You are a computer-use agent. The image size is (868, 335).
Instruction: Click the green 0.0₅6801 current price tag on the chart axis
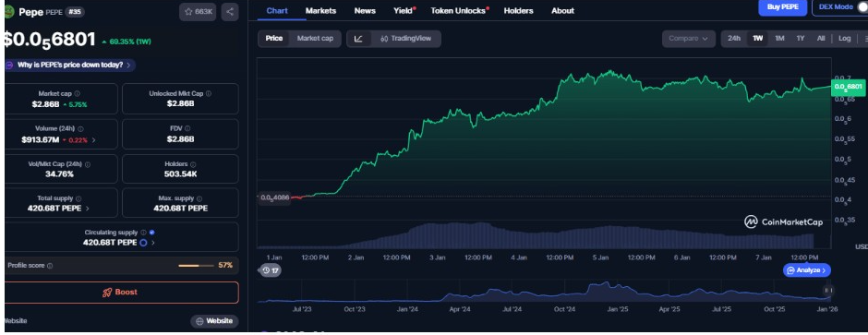coord(848,87)
